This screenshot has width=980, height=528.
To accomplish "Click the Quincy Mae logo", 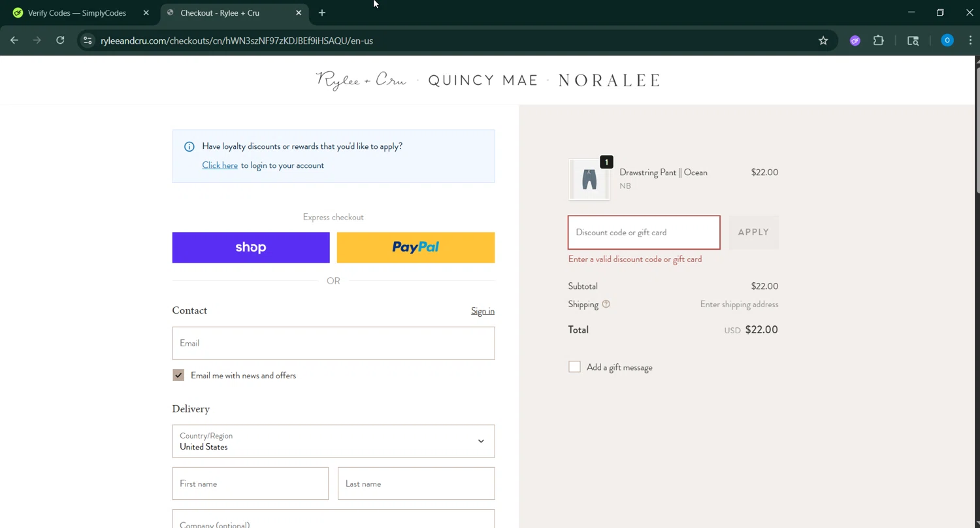I will 483,80.
